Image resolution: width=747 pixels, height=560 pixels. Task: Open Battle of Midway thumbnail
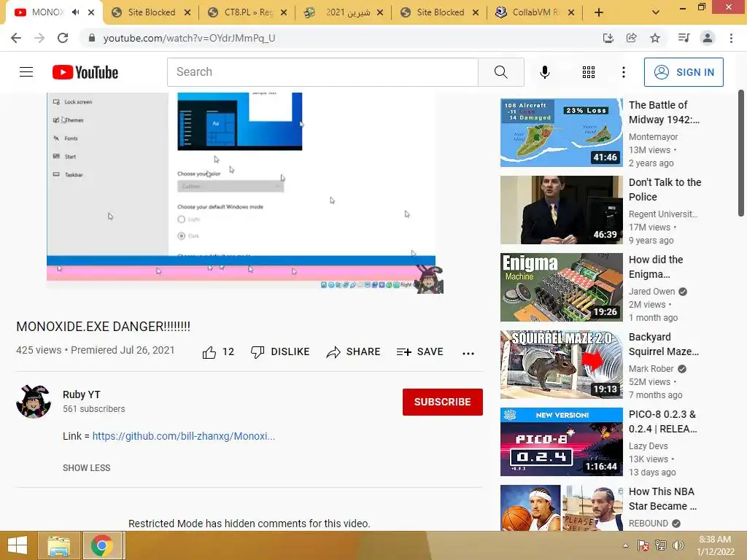point(561,133)
